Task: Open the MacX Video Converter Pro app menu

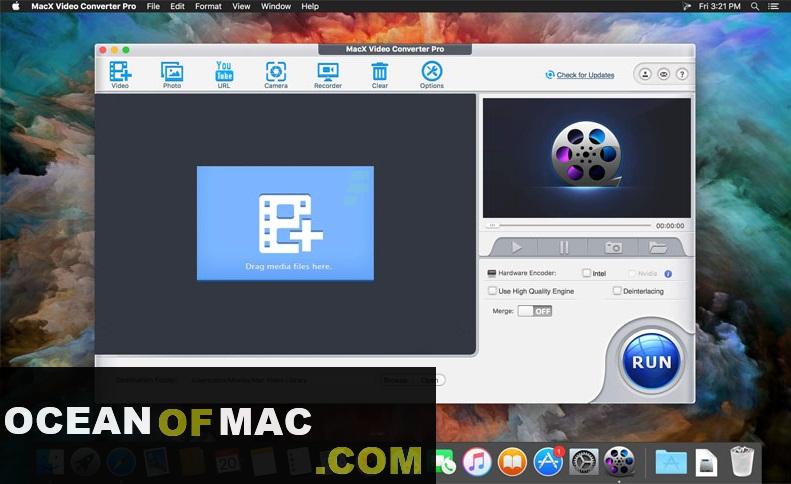Action: [x=84, y=6]
